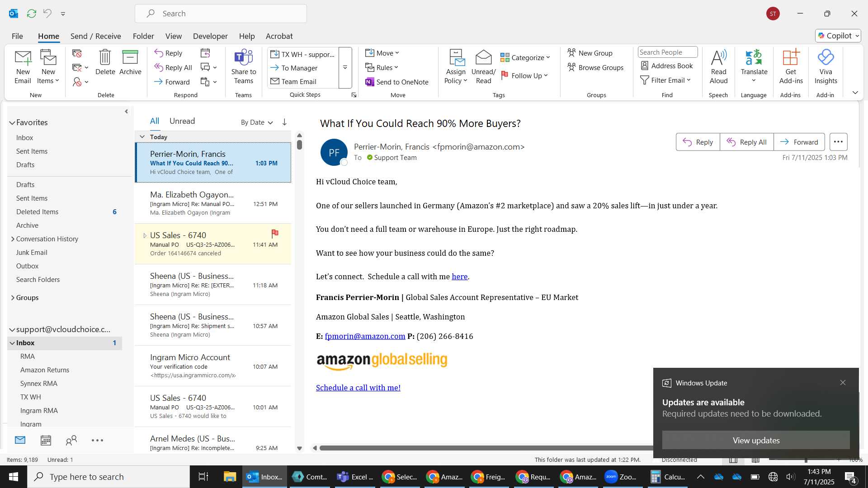Screen dimensions: 868x488
Task: Open more navigation options ellipsis
Action: point(97,441)
